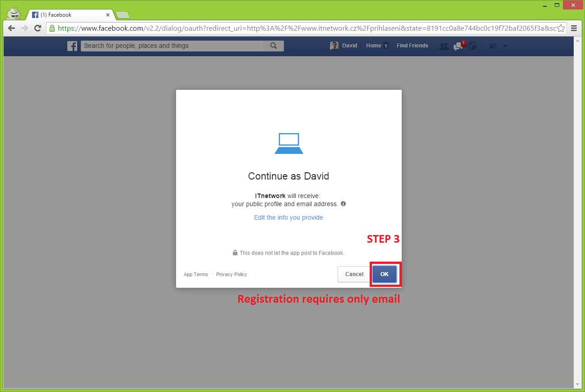585x392 pixels.
Task: Click David's profile picture thumbnail
Action: (334, 46)
